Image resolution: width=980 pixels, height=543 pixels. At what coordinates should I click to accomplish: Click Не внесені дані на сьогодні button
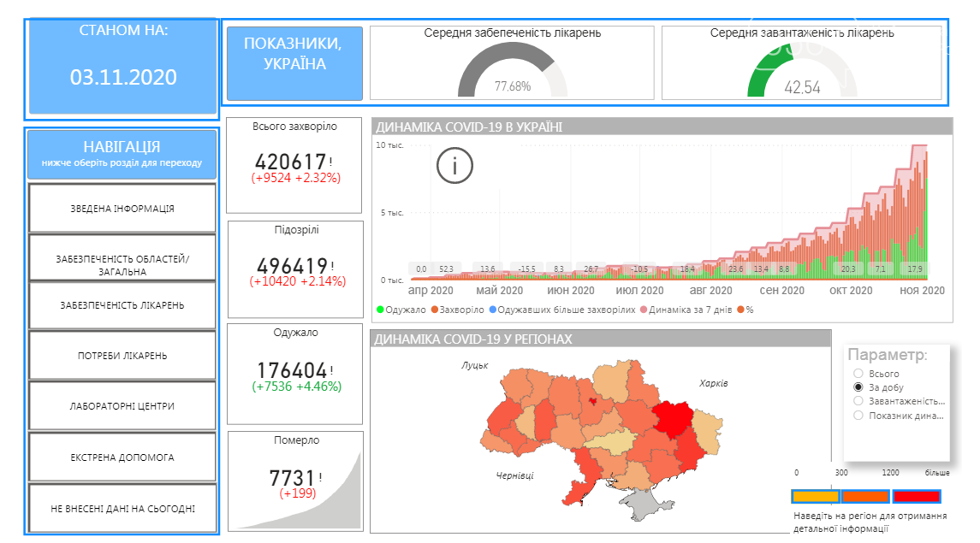coord(122,509)
